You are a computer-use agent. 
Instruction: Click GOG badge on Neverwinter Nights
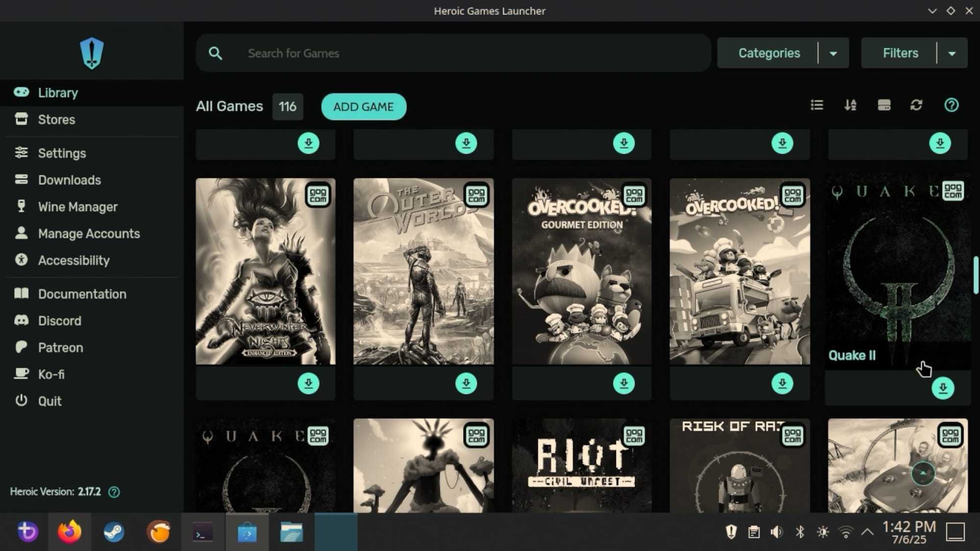click(x=318, y=195)
